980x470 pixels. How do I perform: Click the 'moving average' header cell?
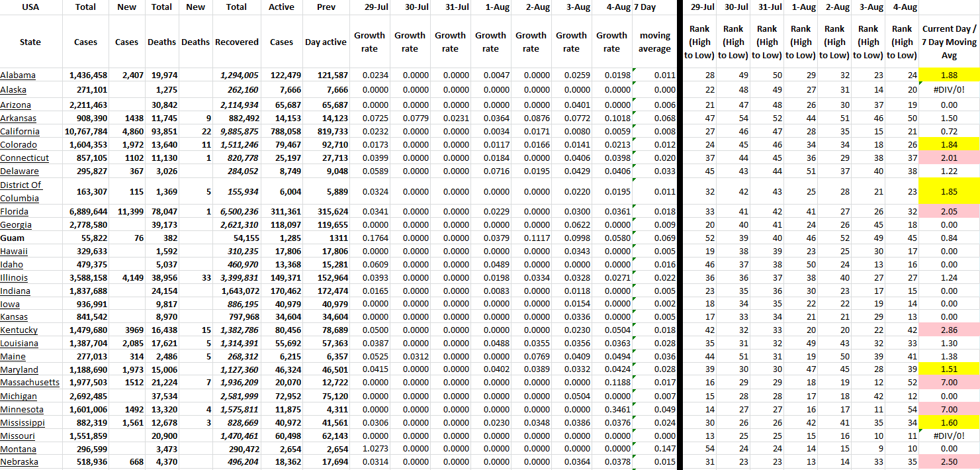coord(654,42)
